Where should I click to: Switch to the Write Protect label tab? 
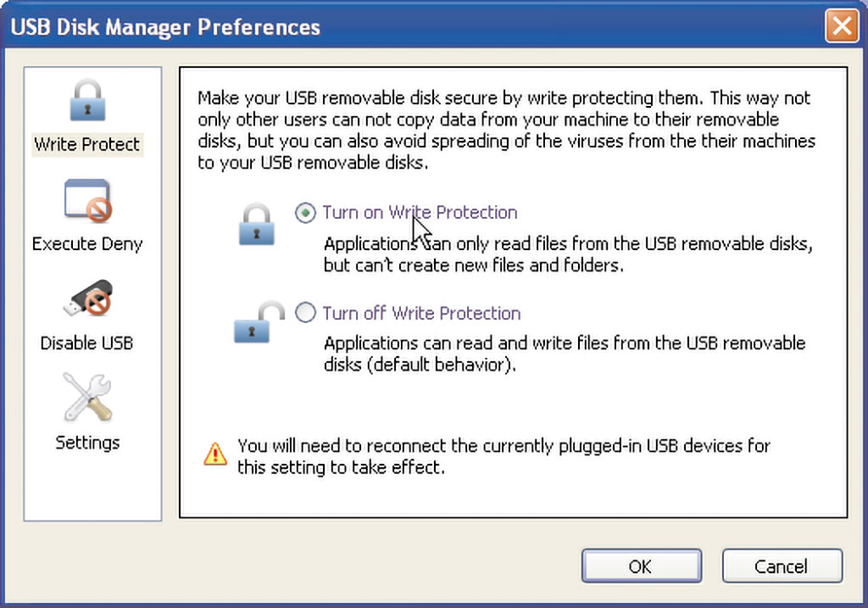[87, 144]
